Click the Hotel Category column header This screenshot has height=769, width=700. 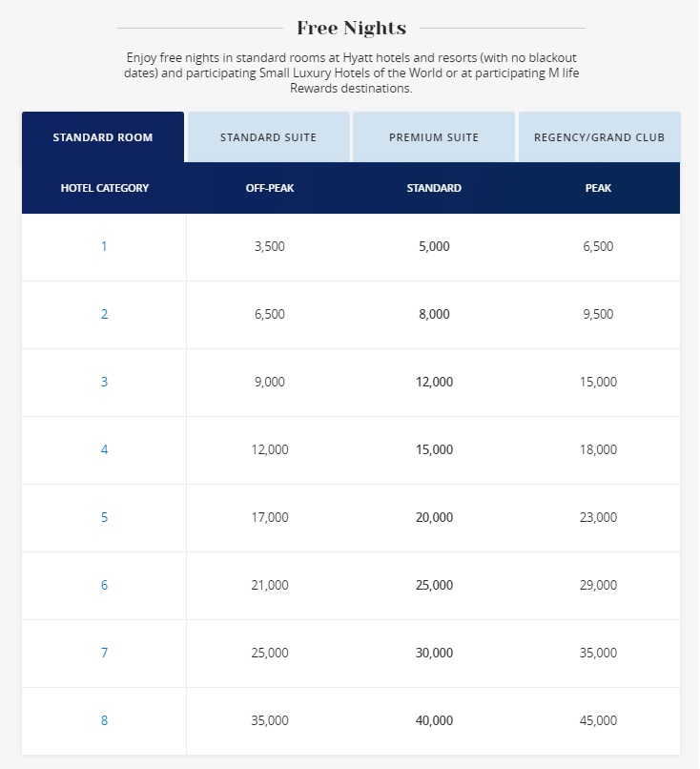pyautogui.click(x=104, y=188)
